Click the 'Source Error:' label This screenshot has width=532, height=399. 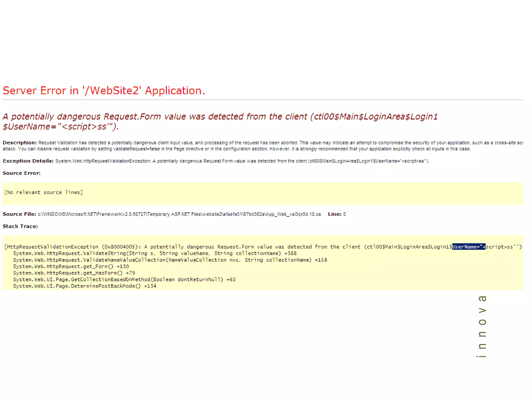click(22, 173)
